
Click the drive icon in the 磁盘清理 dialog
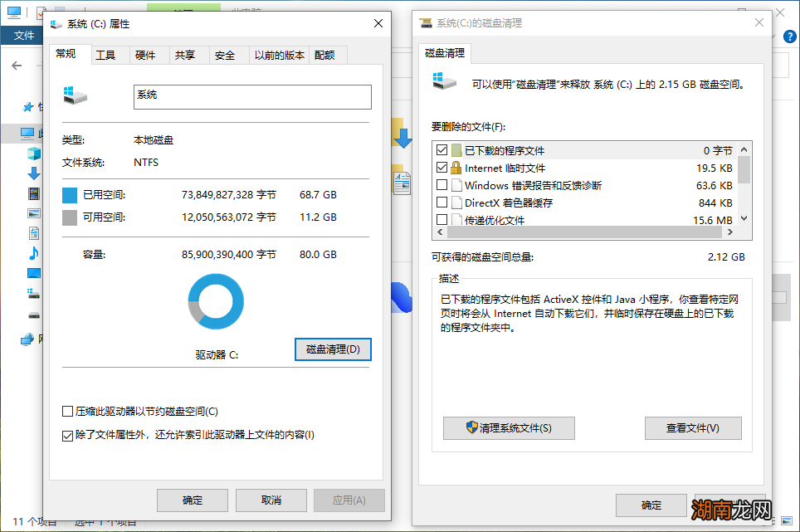(445, 82)
